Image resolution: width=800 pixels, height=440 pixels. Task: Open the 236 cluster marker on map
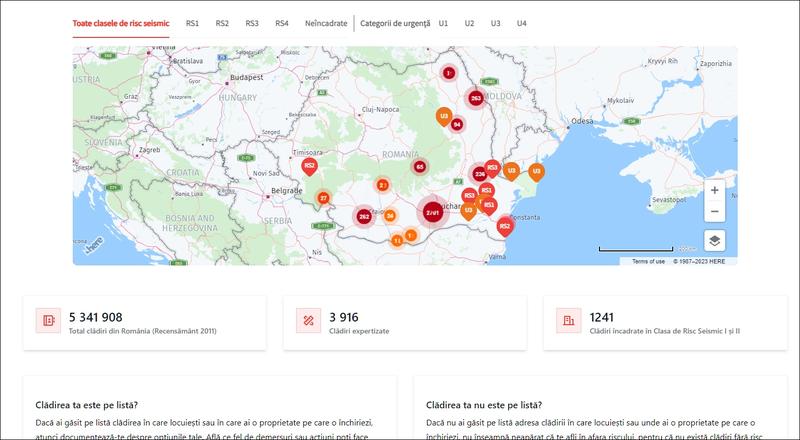479,174
